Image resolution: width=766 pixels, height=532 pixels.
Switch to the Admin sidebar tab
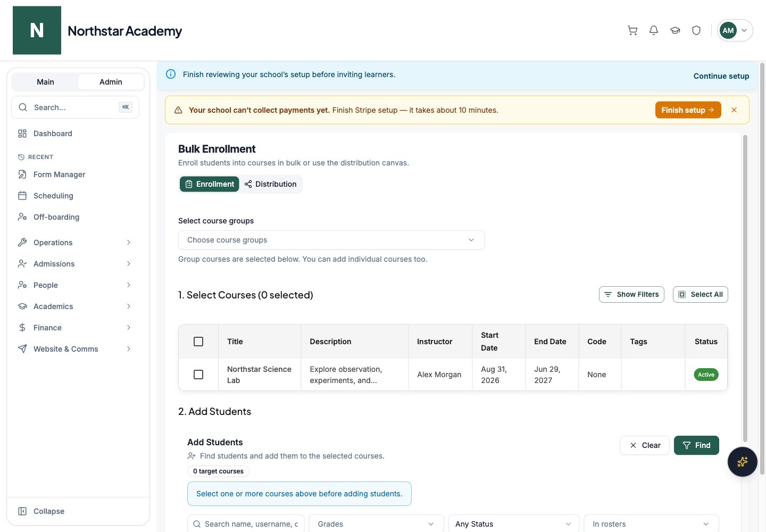(x=111, y=82)
